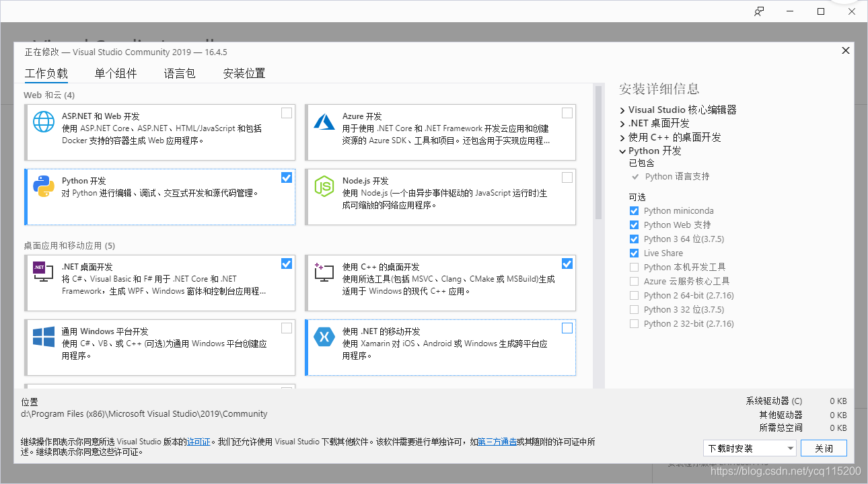Screen dimensions: 868x484
Task: Select the ASP.NET 和 Web 开发 workload title
Action: click(x=101, y=116)
